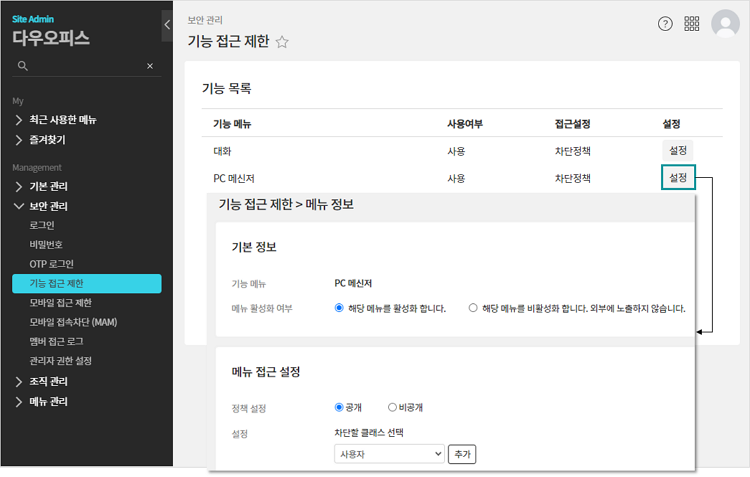
Task: Click 사용 status in 대화 row
Action: coord(456,151)
